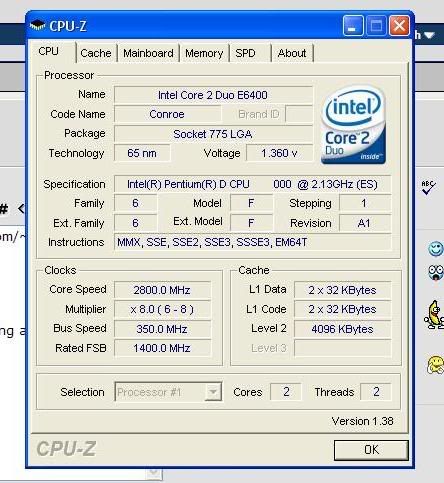Image resolution: width=444 pixels, height=483 pixels.
Task: Open the Mainboard tab
Action: click(x=148, y=53)
